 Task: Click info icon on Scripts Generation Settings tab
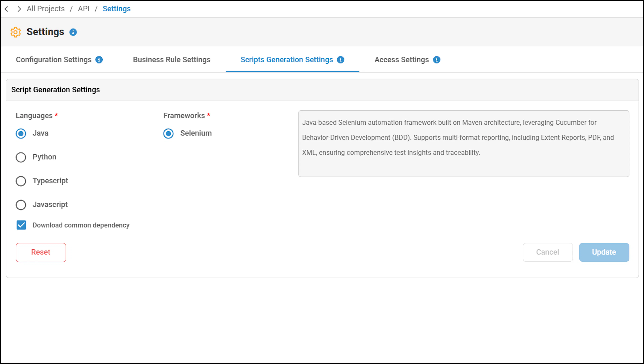point(340,60)
